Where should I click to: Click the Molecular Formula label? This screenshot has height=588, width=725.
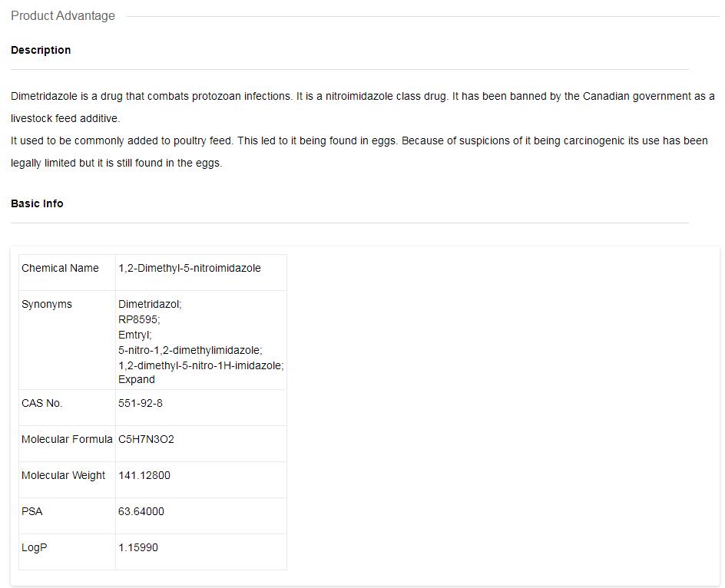(67, 439)
